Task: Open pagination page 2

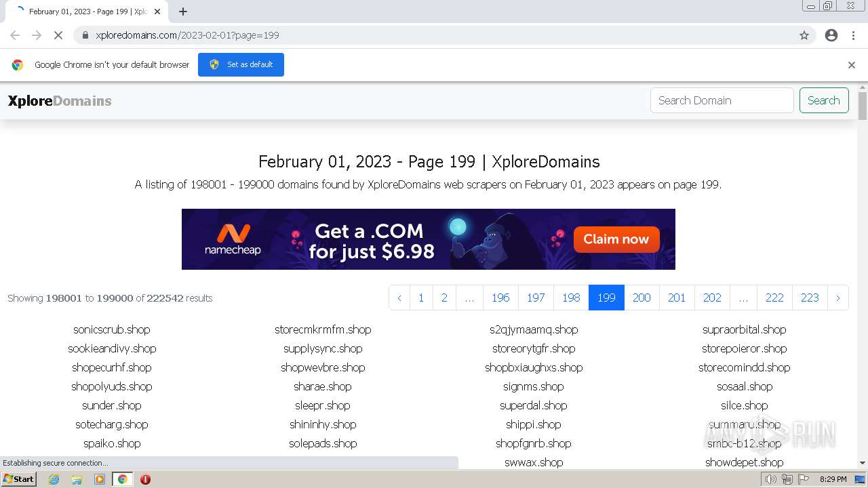Action: pos(444,298)
